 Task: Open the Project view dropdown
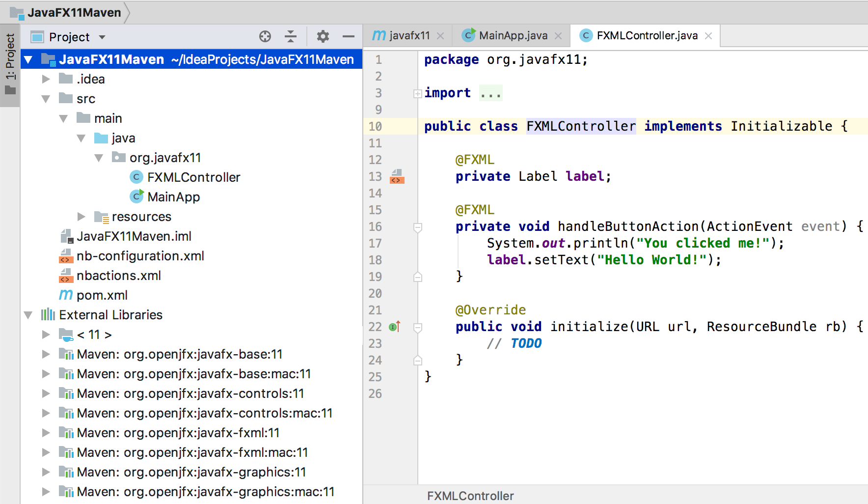point(102,37)
